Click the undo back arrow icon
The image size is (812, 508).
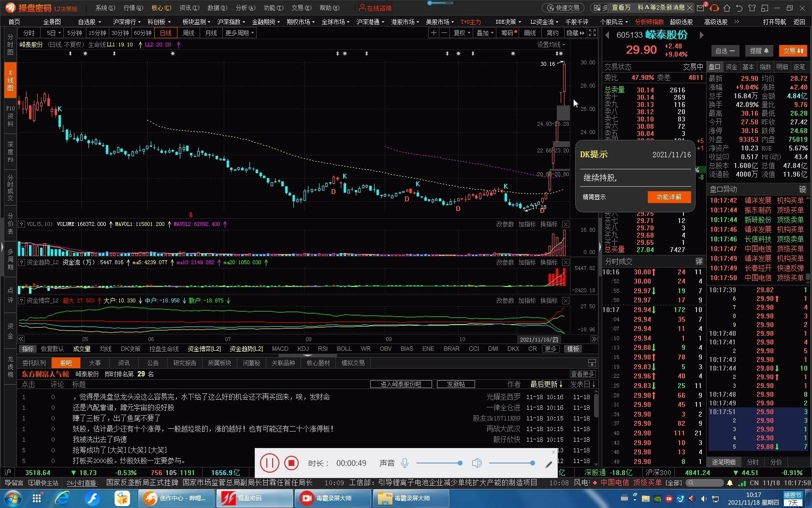(x=739, y=8)
